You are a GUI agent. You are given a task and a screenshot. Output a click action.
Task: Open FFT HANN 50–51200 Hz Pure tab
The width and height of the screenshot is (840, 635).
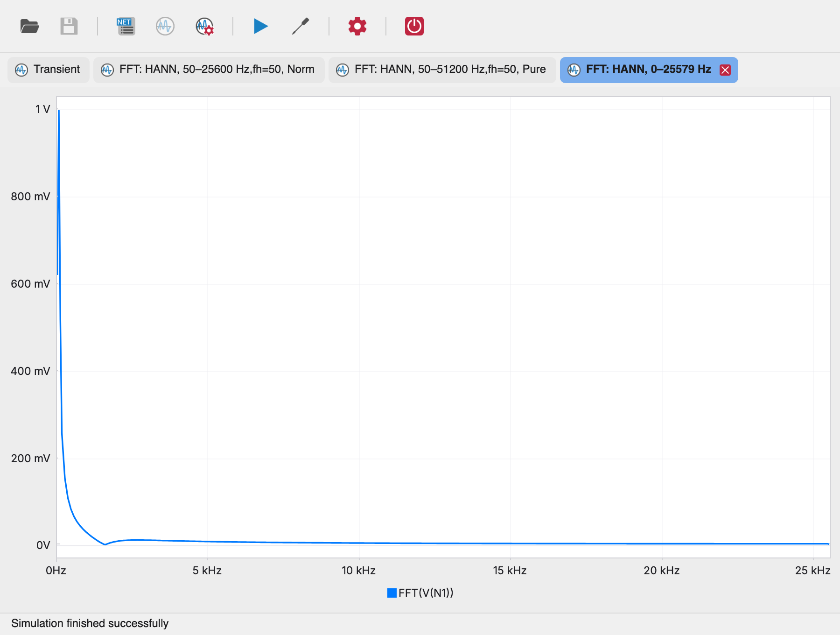(442, 70)
